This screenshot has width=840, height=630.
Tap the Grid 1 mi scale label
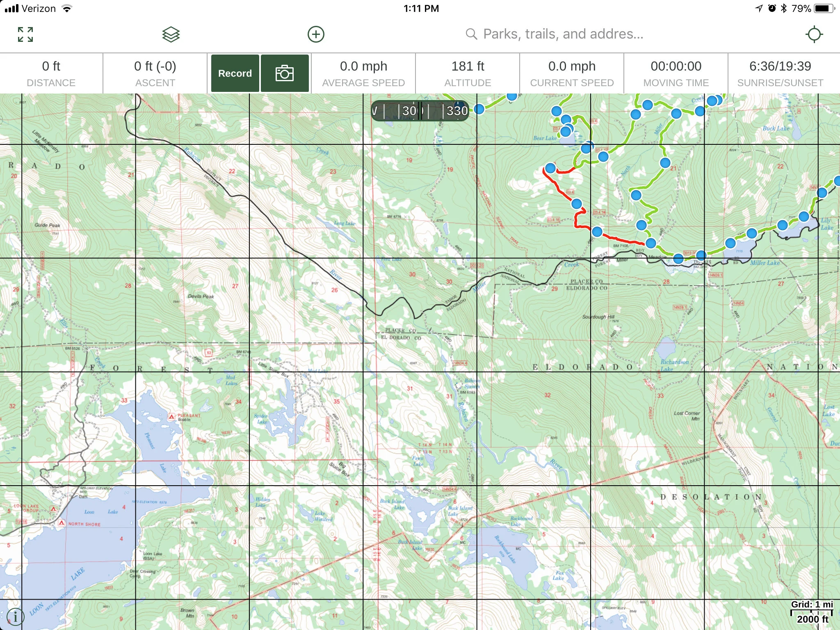[811, 605]
